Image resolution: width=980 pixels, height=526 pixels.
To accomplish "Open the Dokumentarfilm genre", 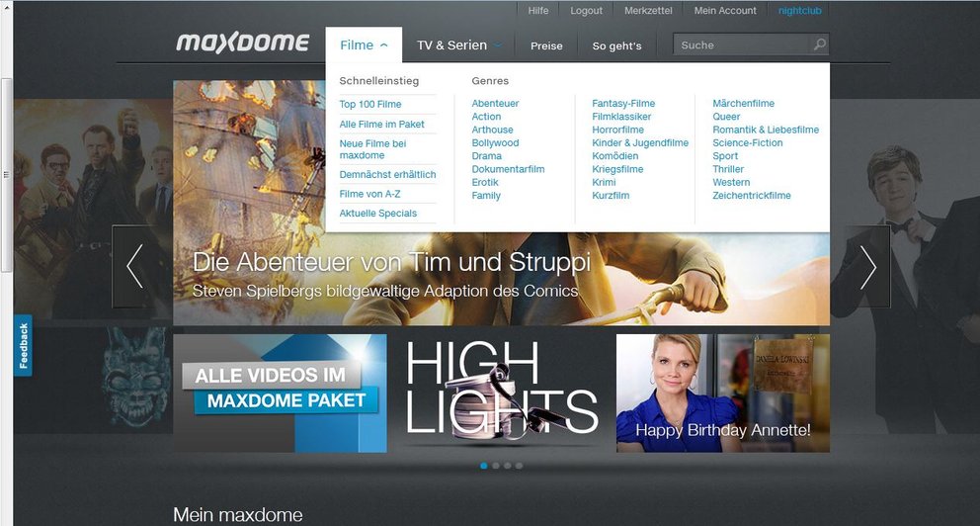I will click(x=508, y=169).
